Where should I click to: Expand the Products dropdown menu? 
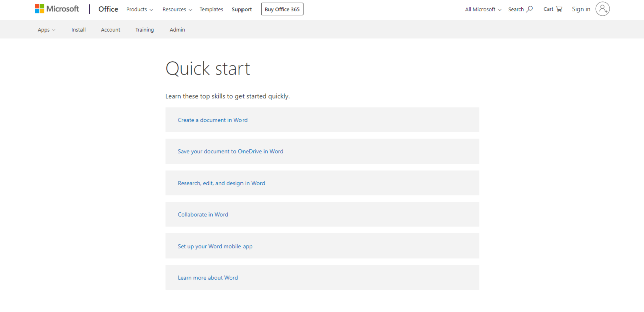pos(139,10)
